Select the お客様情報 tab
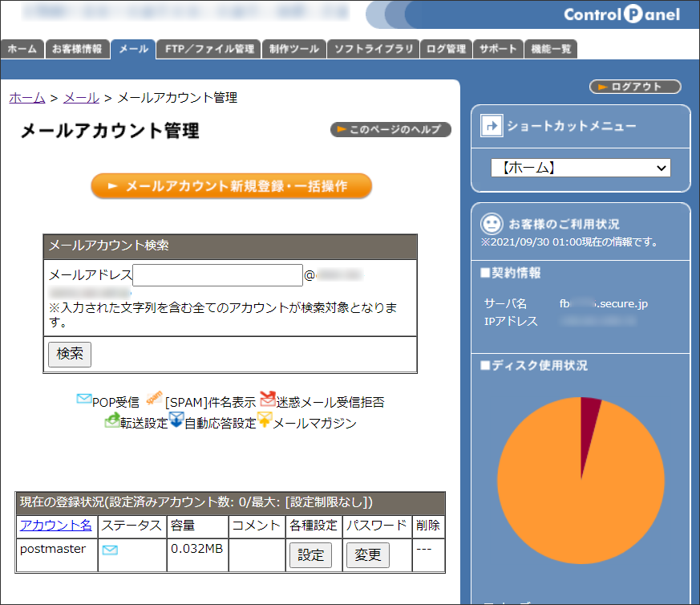This screenshot has width=700, height=605. click(x=77, y=49)
